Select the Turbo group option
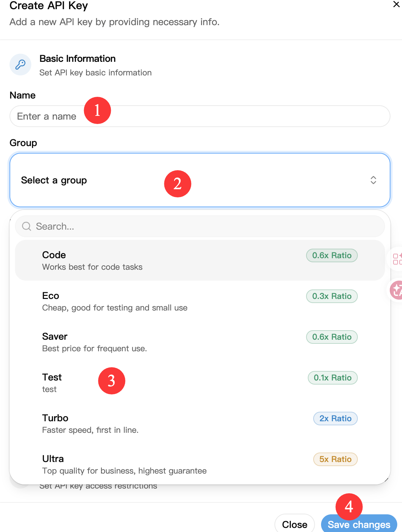402x532 pixels. 200,424
